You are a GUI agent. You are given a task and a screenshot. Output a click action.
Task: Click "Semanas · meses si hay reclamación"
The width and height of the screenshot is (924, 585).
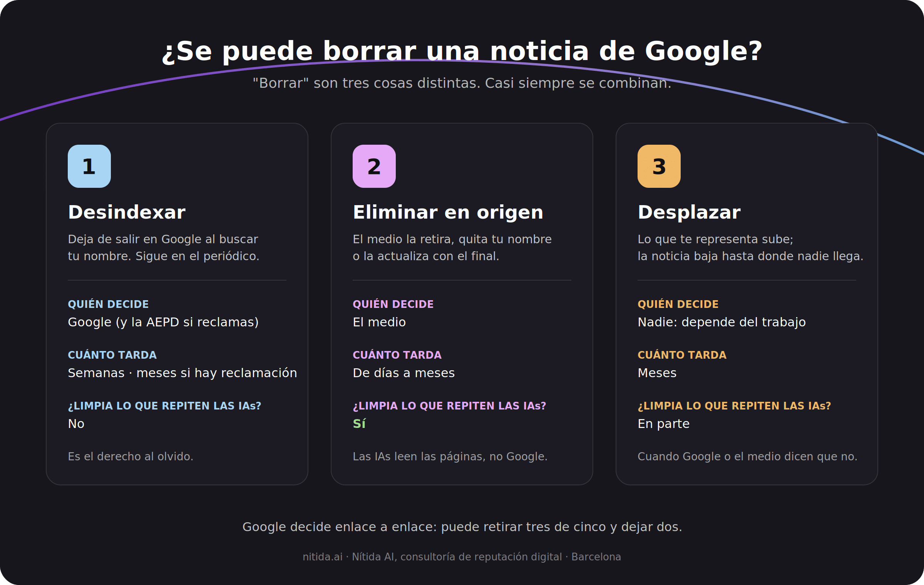click(182, 373)
